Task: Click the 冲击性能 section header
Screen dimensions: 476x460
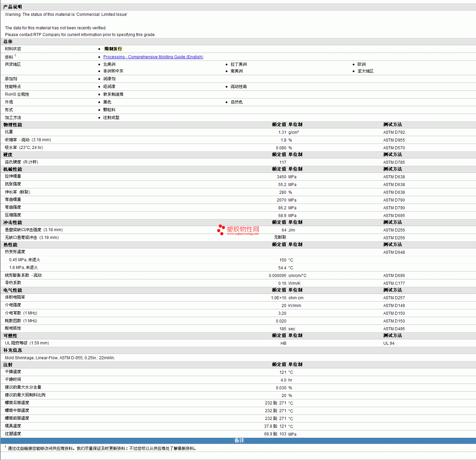Action: [x=12, y=222]
